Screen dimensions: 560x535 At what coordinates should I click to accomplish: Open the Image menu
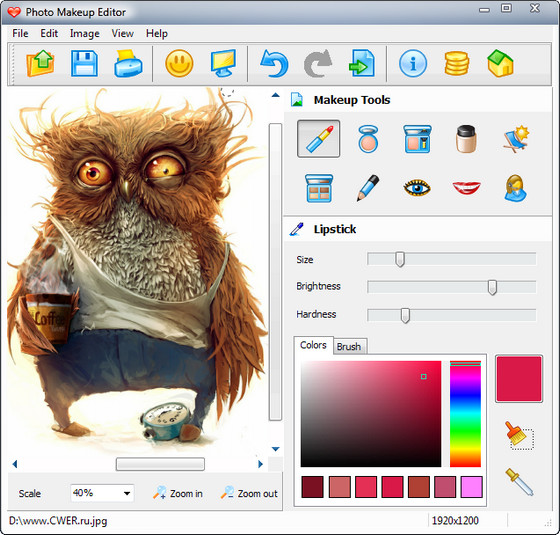coord(85,34)
